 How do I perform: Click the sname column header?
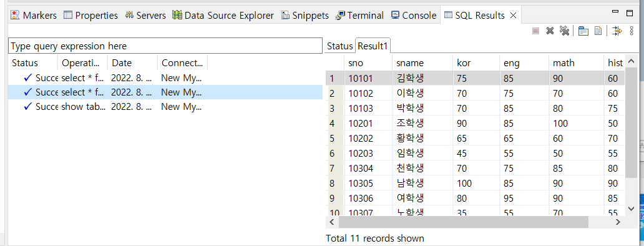click(x=422, y=63)
